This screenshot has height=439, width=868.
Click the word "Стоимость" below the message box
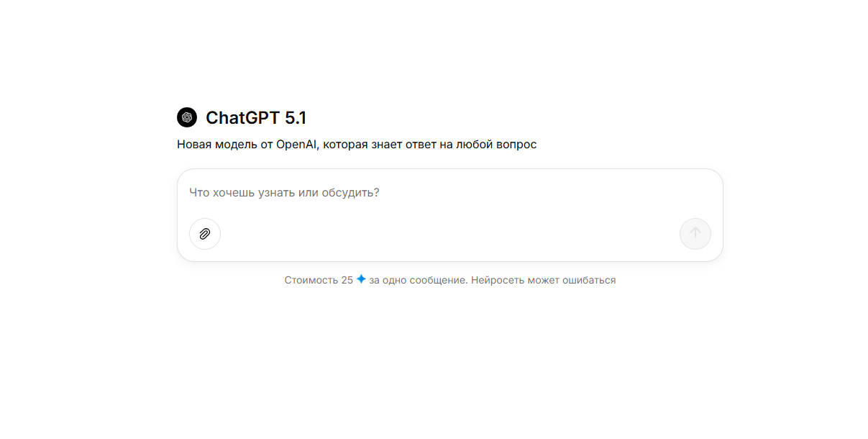click(x=311, y=280)
